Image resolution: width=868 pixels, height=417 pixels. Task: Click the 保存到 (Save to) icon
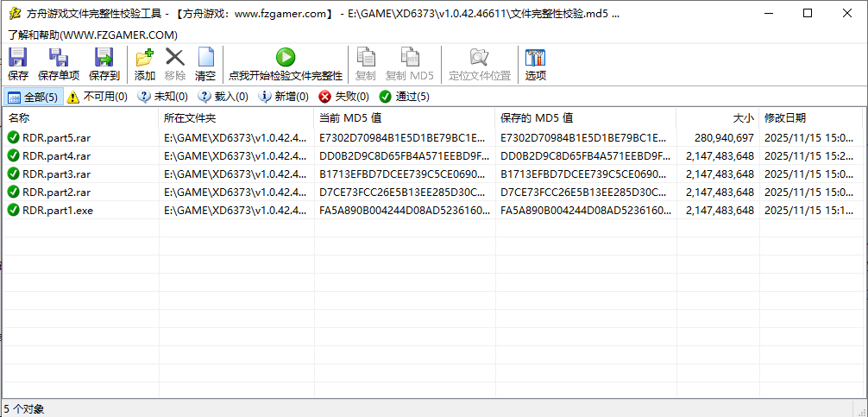(x=104, y=59)
